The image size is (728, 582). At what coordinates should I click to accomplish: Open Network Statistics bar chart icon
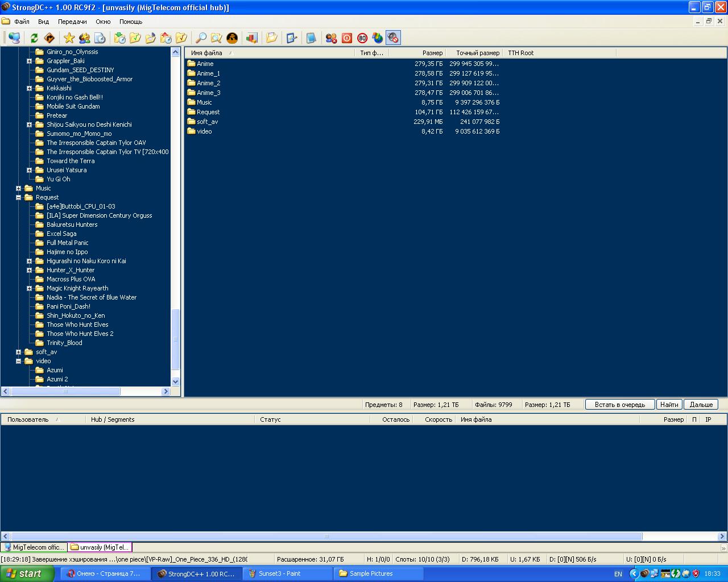[251, 38]
